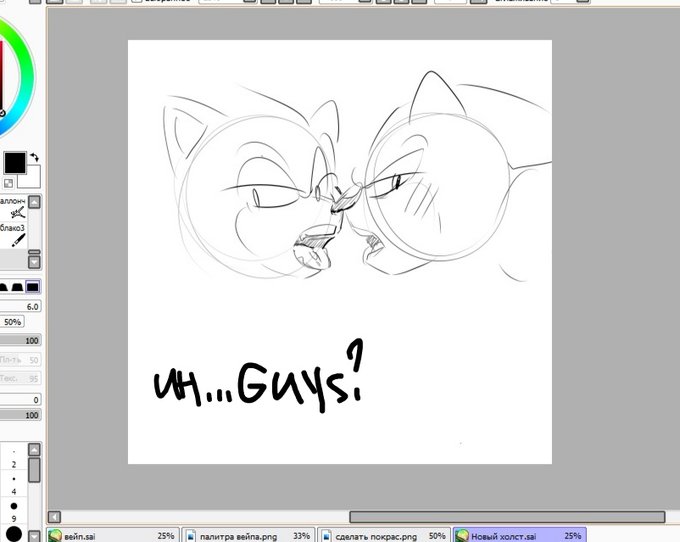Viewport: 680px width, 542px height.
Task: Select the облако3 pen brush tool
Action: click(13, 235)
